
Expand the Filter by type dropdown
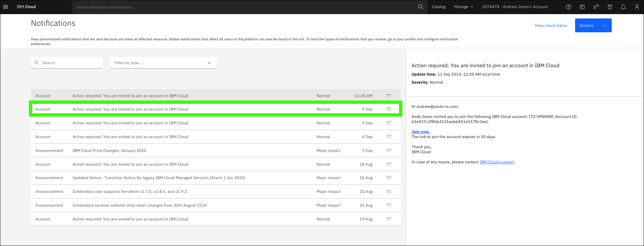(x=163, y=63)
